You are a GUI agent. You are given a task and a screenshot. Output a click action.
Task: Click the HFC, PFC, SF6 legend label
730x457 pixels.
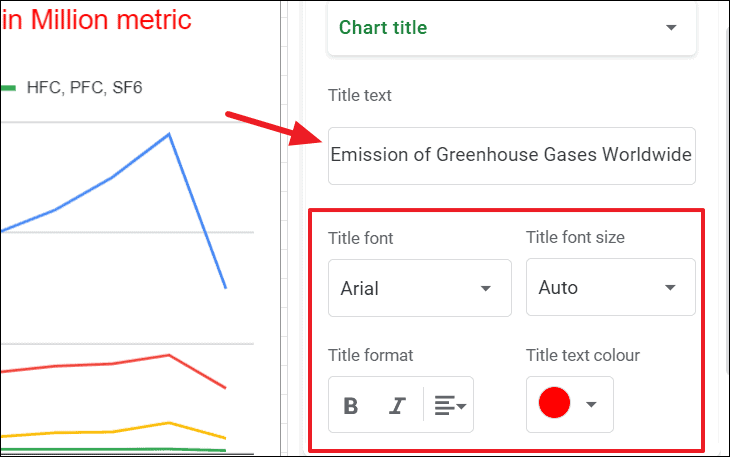coord(85,88)
